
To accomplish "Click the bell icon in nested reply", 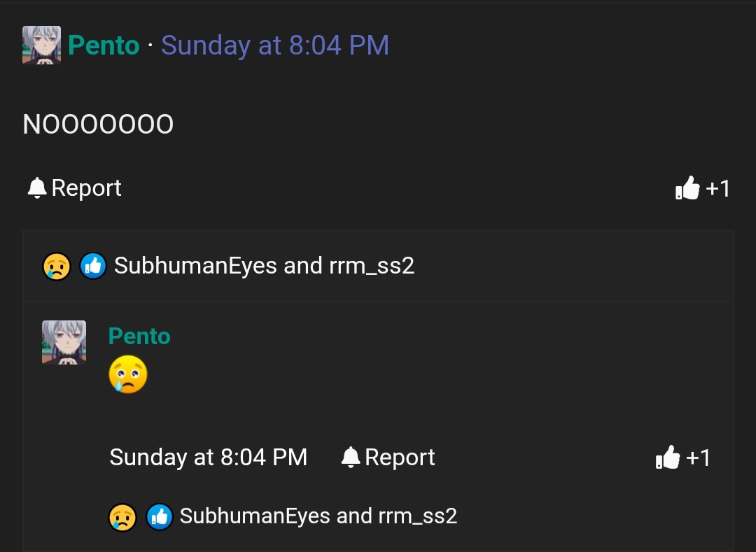I will [x=350, y=458].
